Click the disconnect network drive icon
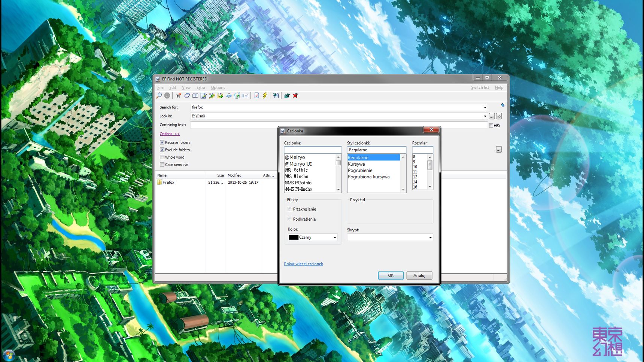 point(295,96)
